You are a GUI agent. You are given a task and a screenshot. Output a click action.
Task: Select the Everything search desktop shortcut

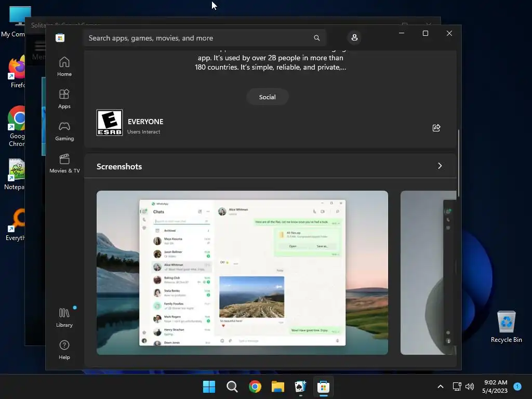pos(16,224)
